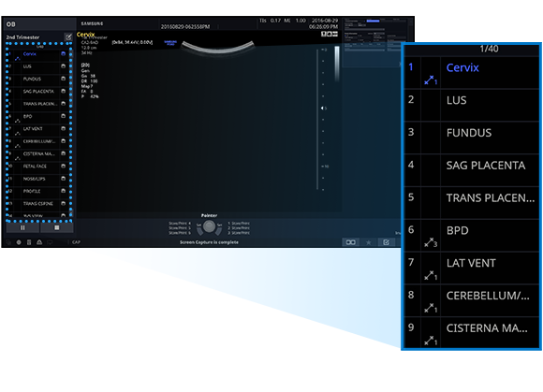Click the round globe icon in status bar

[19, 242]
